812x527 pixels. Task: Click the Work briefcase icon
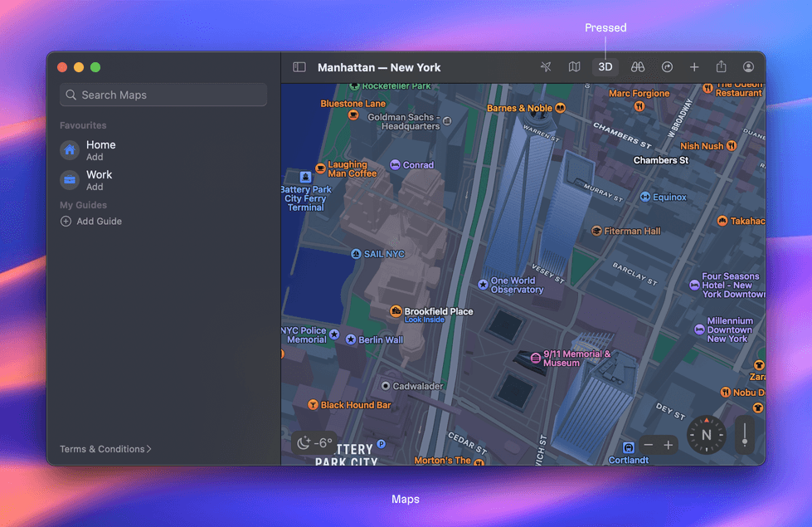(x=70, y=180)
